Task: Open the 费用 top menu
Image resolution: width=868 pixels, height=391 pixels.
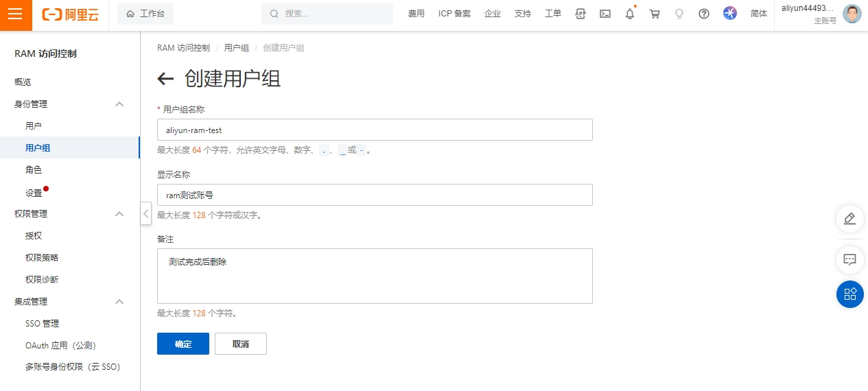Action: coord(417,14)
